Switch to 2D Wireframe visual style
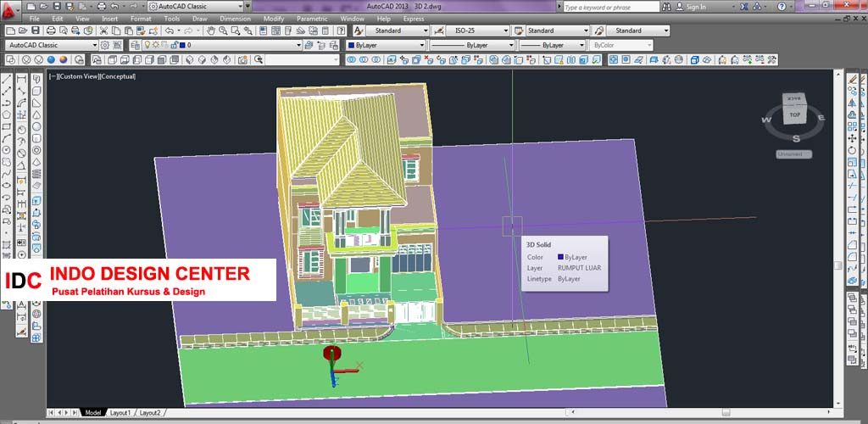 click(11, 59)
